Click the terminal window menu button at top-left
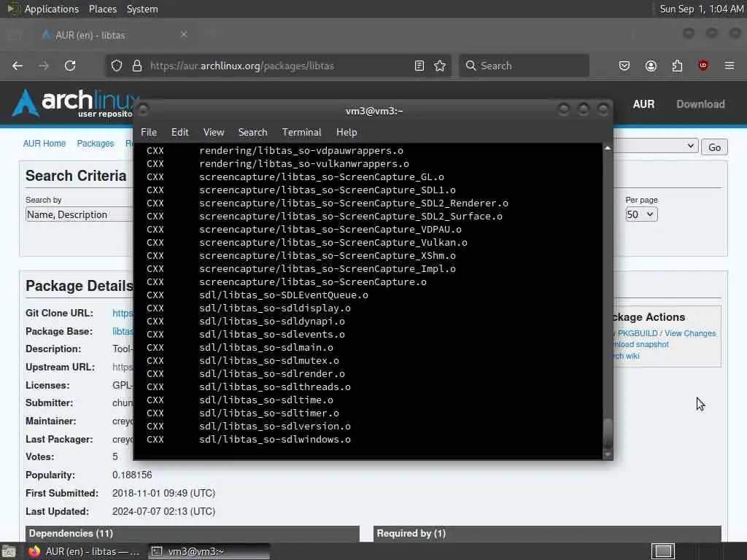This screenshot has width=747, height=560. pos(144,110)
